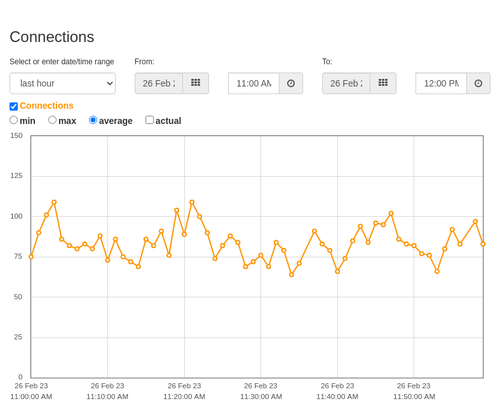Click the 'min' option label
The image size is (500, 403).
27,121
